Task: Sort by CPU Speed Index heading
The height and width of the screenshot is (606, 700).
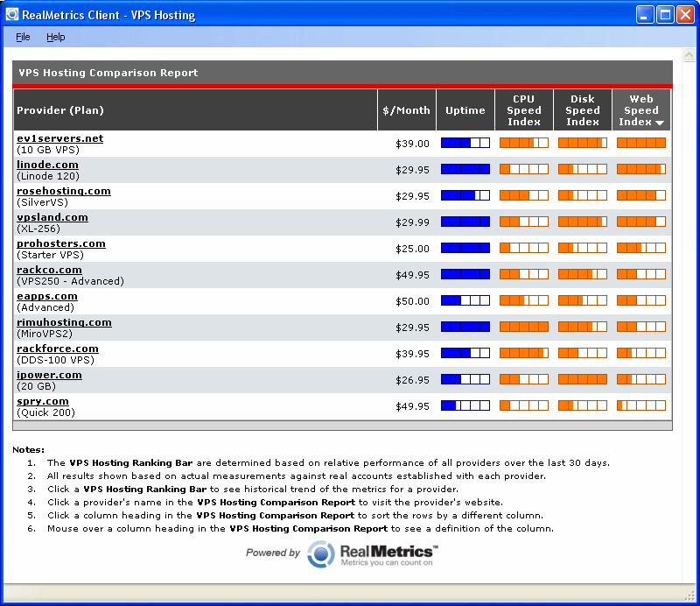Action: point(523,110)
